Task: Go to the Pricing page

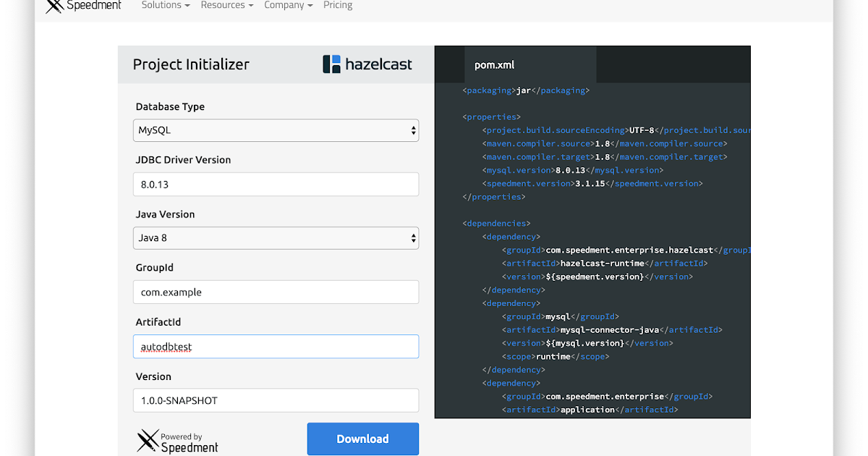Action: point(338,6)
